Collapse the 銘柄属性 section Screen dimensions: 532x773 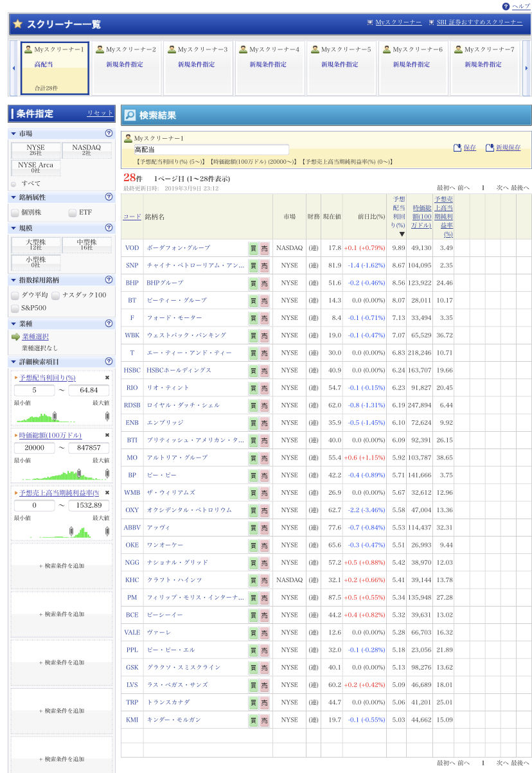(x=13, y=197)
